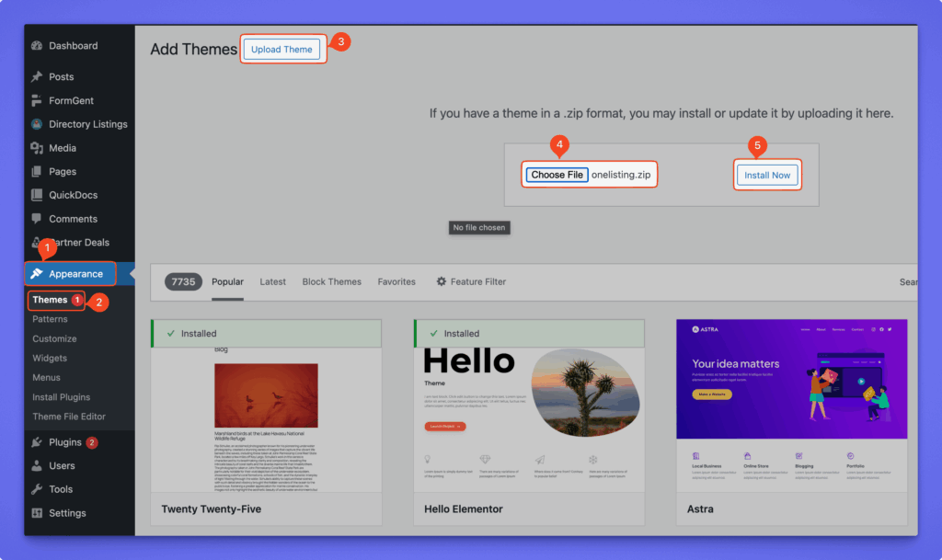Select the Astra theme thumbnail
Image resolution: width=942 pixels, height=560 pixels.
click(x=791, y=405)
